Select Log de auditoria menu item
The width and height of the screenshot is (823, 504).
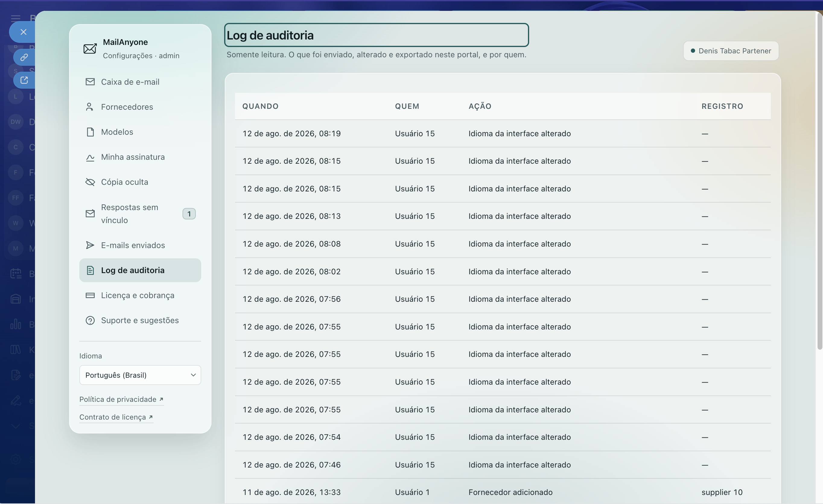pyautogui.click(x=140, y=270)
